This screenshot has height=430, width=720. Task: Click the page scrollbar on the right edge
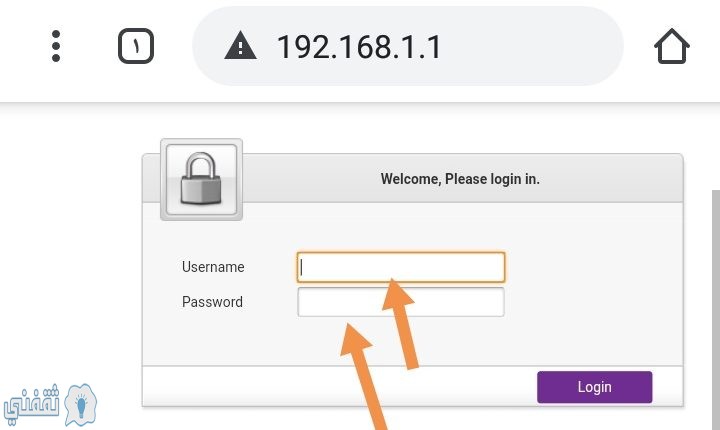point(716,310)
